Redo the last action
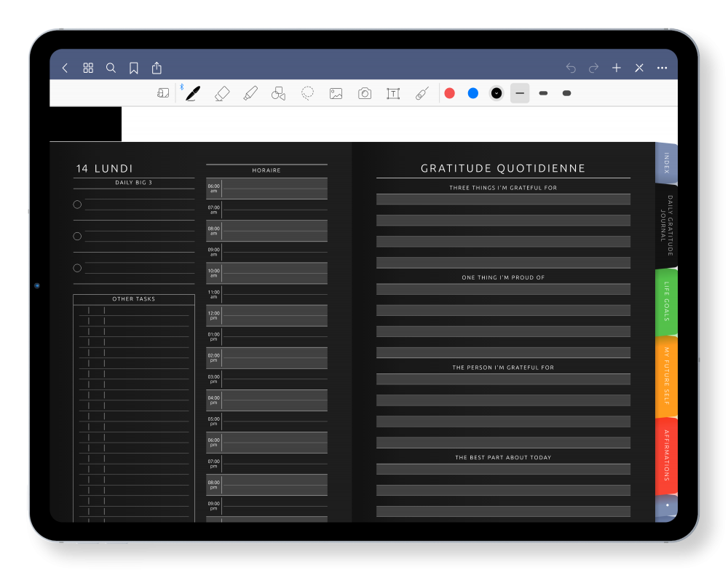Viewport: 728px width, 570px height. (593, 68)
